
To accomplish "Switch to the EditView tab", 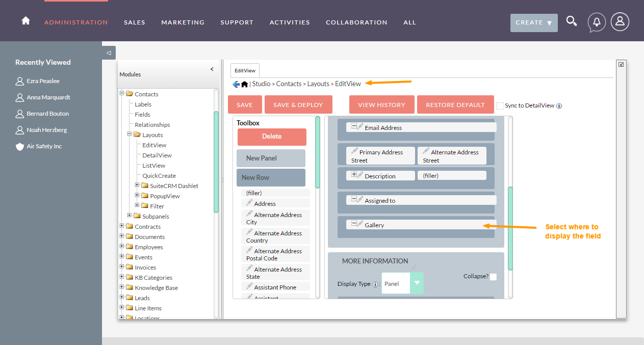I will tap(245, 70).
